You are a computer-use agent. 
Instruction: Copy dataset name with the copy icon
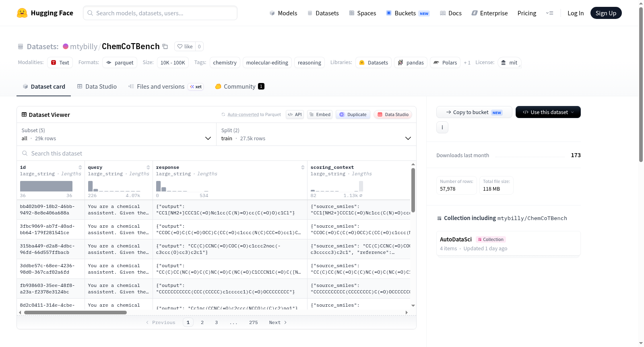pyautogui.click(x=165, y=46)
